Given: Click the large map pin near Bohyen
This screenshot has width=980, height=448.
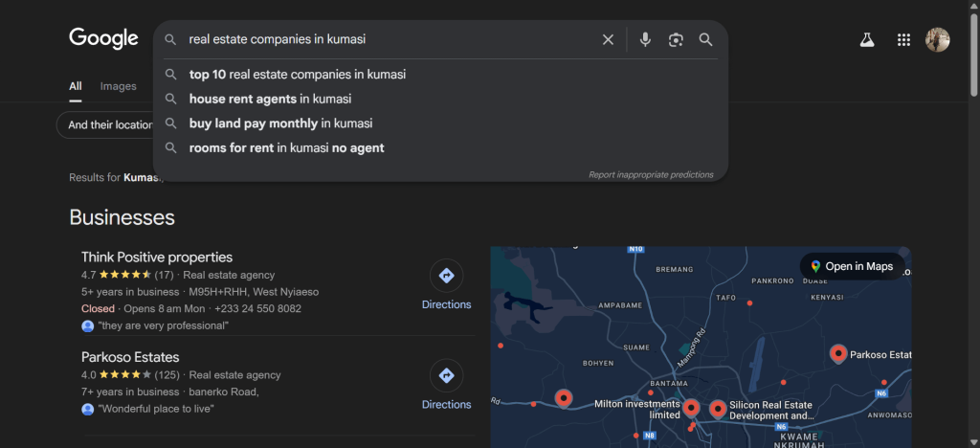Looking at the screenshot, I should click(x=564, y=398).
